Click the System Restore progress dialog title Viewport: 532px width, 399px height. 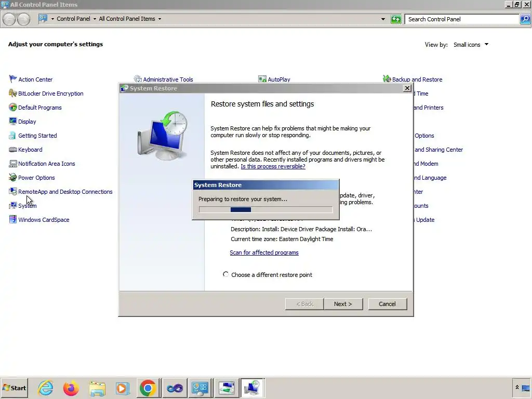pos(218,185)
